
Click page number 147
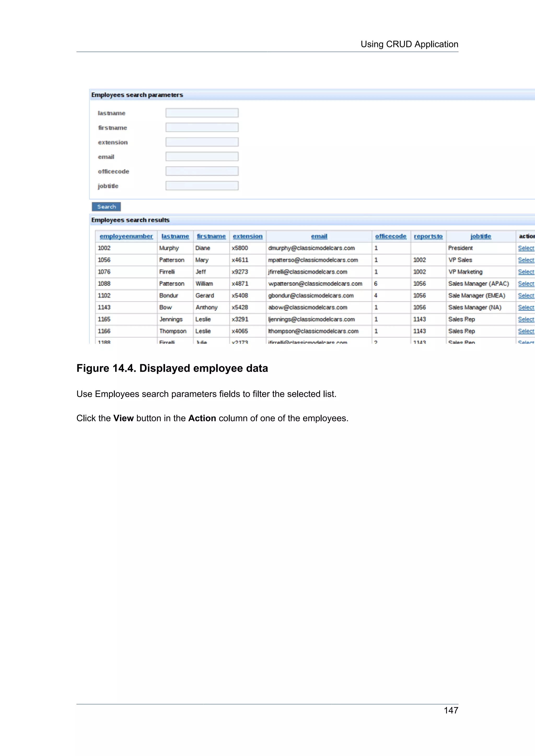[x=451, y=710]
